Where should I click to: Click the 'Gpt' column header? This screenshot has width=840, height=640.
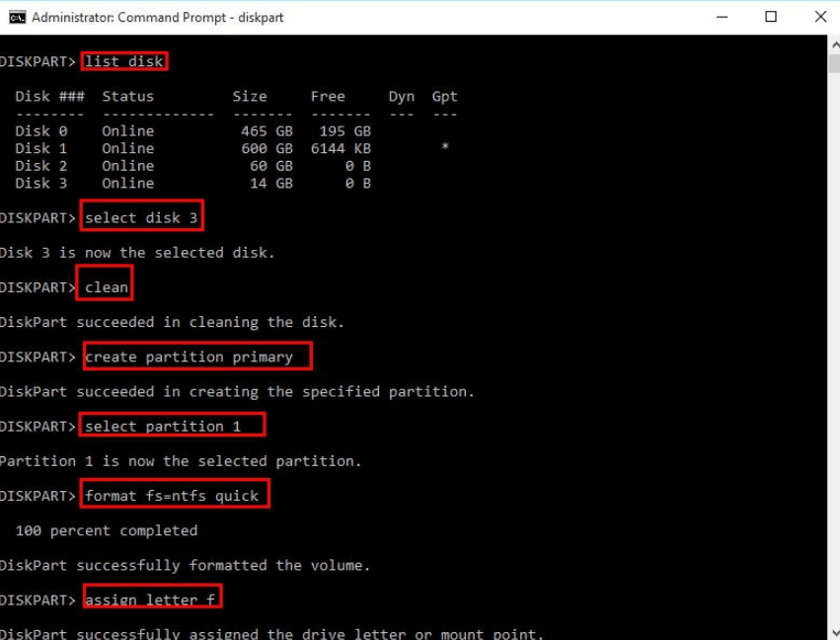click(444, 97)
